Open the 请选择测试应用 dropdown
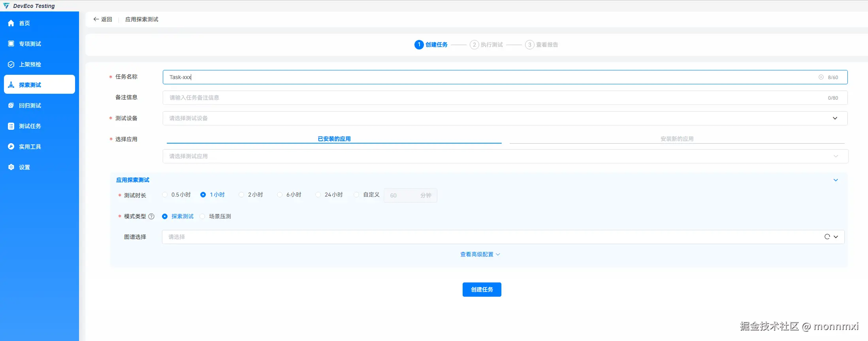Image resolution: width=868 pixels, height=341 pixels. (505, 156)
